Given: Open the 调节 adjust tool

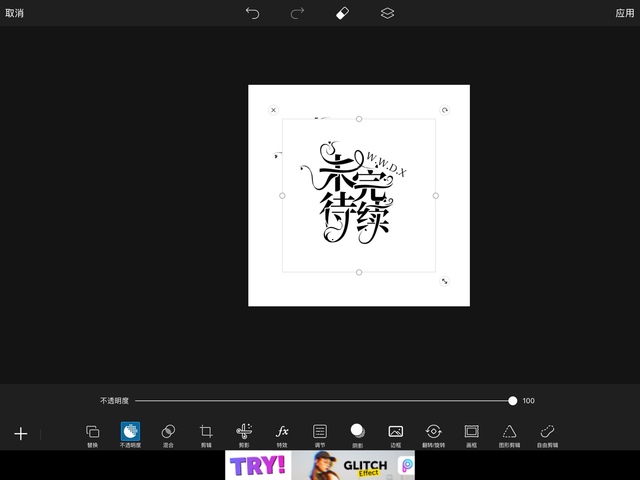Looking at the screenshot, I should [320, 434].
